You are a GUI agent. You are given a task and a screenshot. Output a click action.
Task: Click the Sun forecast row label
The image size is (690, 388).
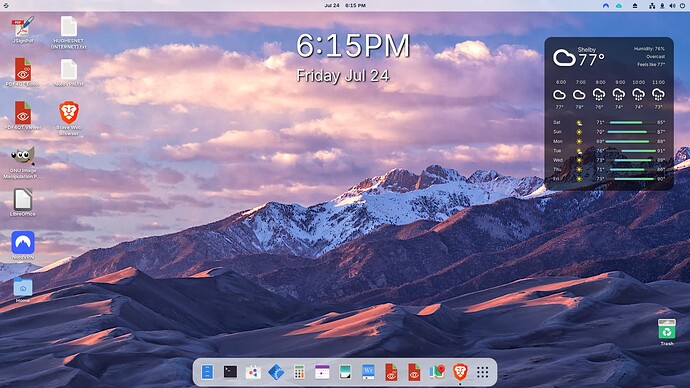[x=557, y=132]
